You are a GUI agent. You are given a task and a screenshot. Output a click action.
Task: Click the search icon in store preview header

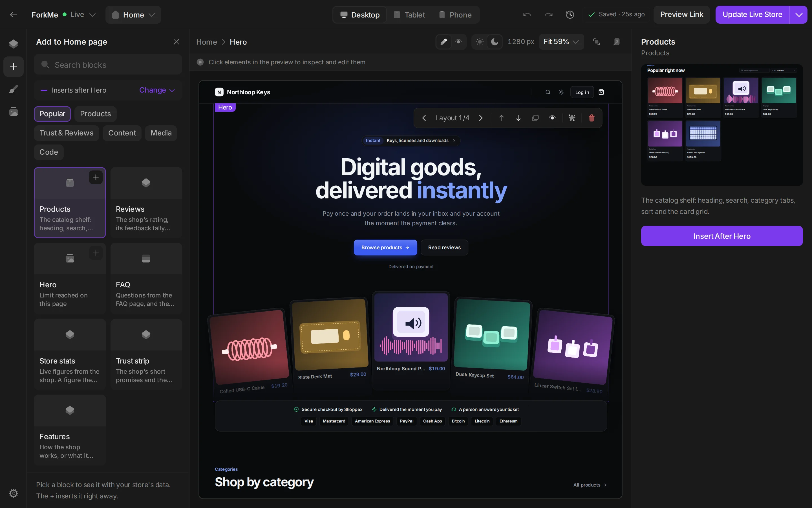[548, 92]
